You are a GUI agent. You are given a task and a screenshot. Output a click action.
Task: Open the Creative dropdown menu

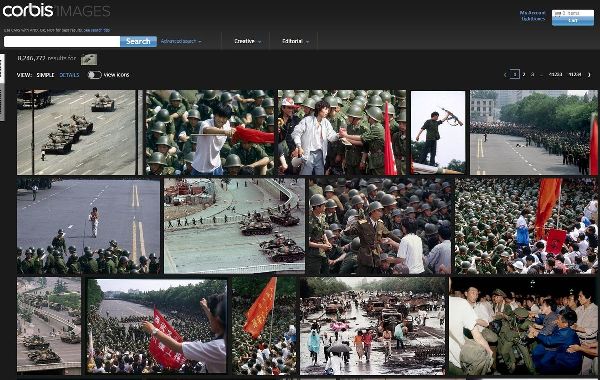pos(247,41)
